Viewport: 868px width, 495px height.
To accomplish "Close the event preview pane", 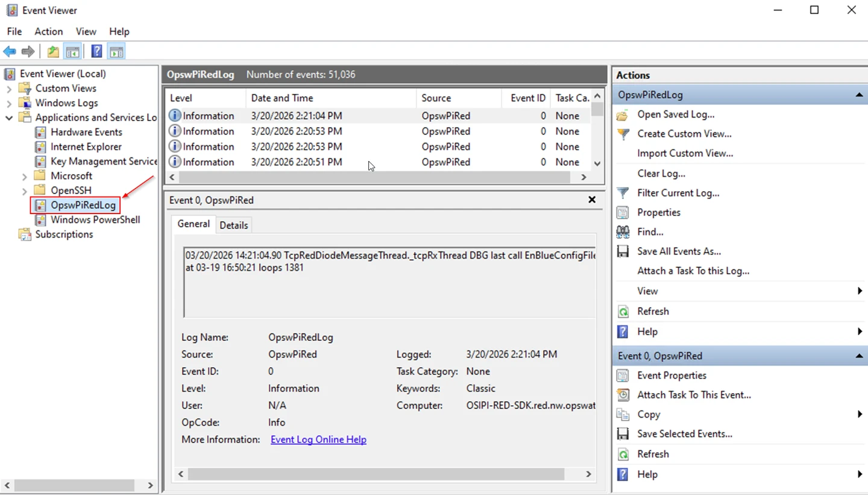I will click(592, 200).
